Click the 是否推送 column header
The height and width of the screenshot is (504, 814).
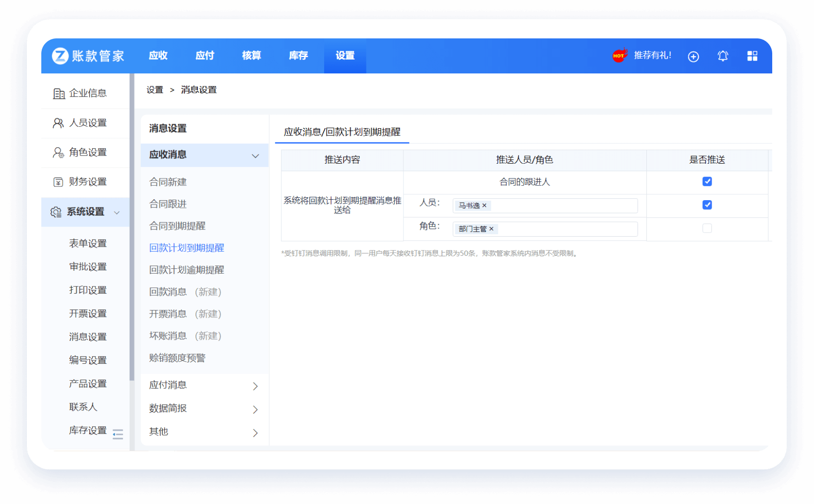[707, 160]
